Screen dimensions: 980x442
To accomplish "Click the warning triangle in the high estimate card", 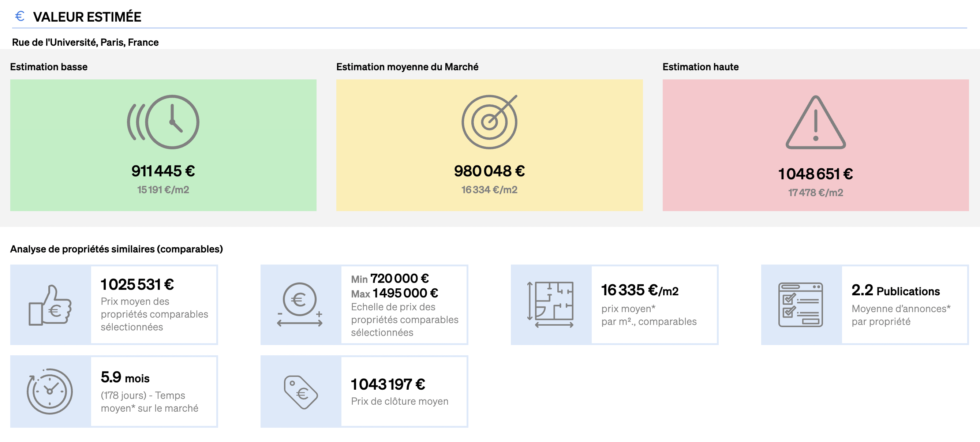I will pyautogui.click(x=816, y=122).
